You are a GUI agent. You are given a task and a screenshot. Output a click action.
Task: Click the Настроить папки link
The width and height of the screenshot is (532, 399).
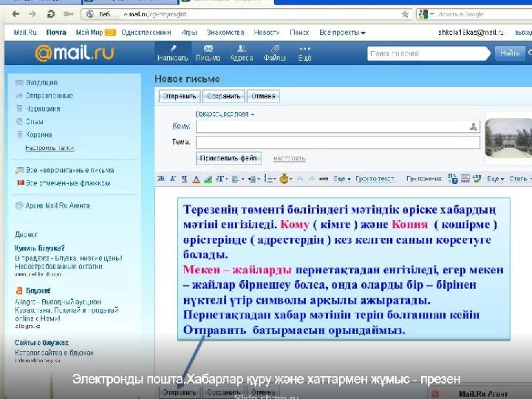click(x=50, y=148)
